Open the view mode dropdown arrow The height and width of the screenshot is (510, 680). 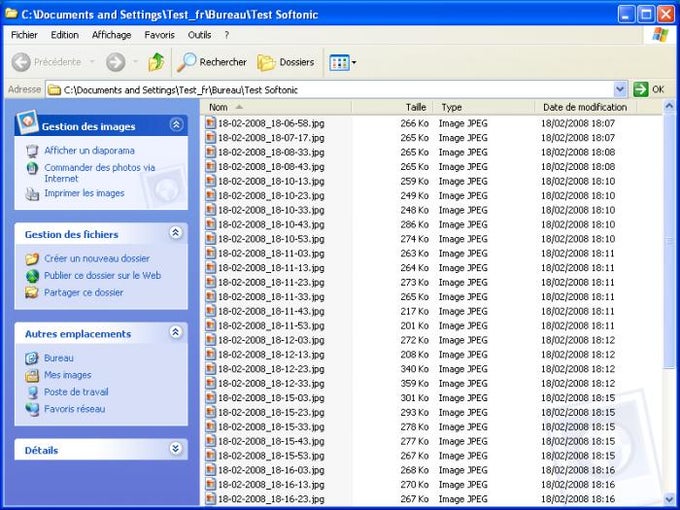[354, 62]
